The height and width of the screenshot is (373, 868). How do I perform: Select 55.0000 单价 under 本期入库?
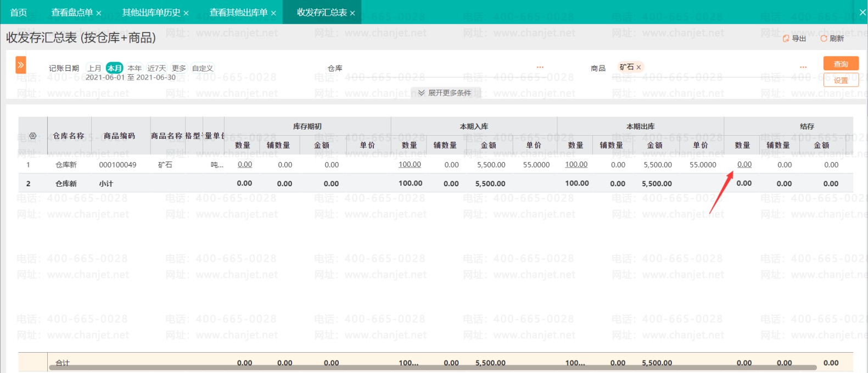[536, 165]
